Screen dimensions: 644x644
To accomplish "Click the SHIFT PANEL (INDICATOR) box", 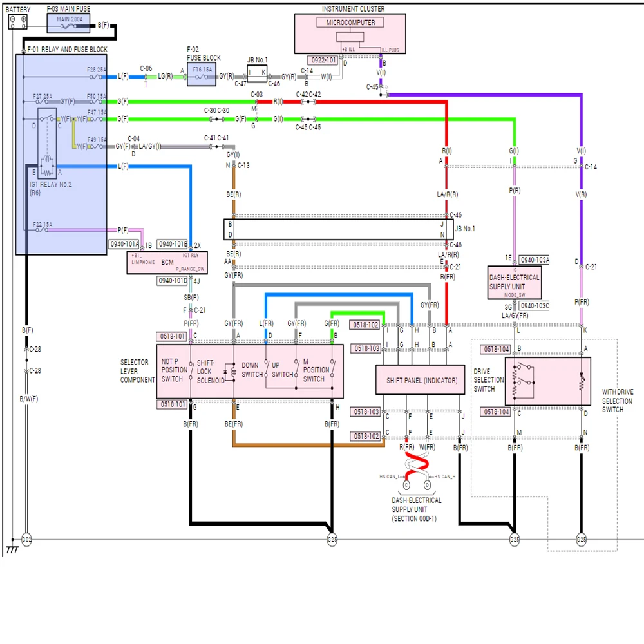I will [421, 380].
